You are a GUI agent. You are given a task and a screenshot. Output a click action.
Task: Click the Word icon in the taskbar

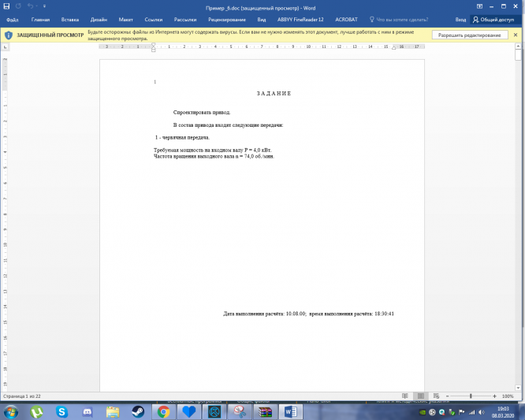[x=290, y=411]
